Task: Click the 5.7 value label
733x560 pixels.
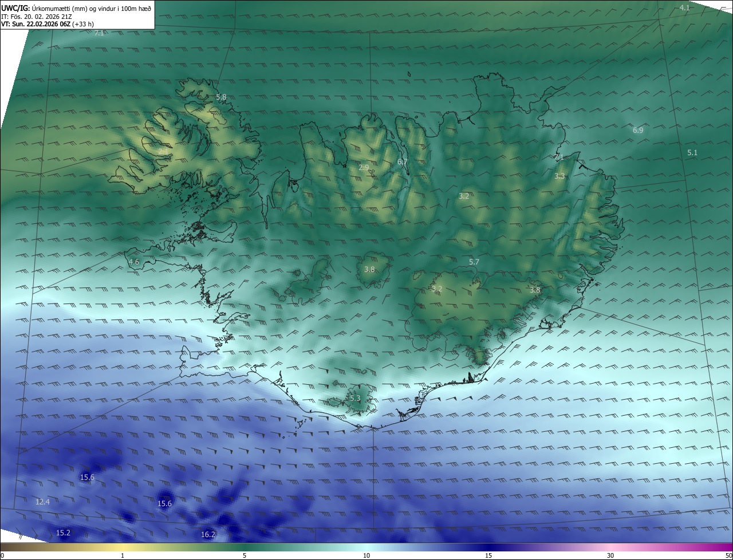Action: [474, 262]
